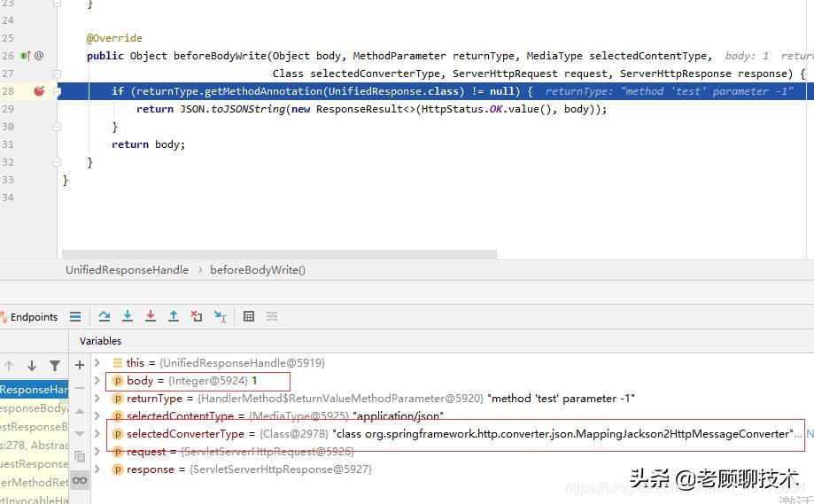Collapse the code fold marker at line 30
The height and width of the screenshot is (504, 814).
click(x=55, y=127)
